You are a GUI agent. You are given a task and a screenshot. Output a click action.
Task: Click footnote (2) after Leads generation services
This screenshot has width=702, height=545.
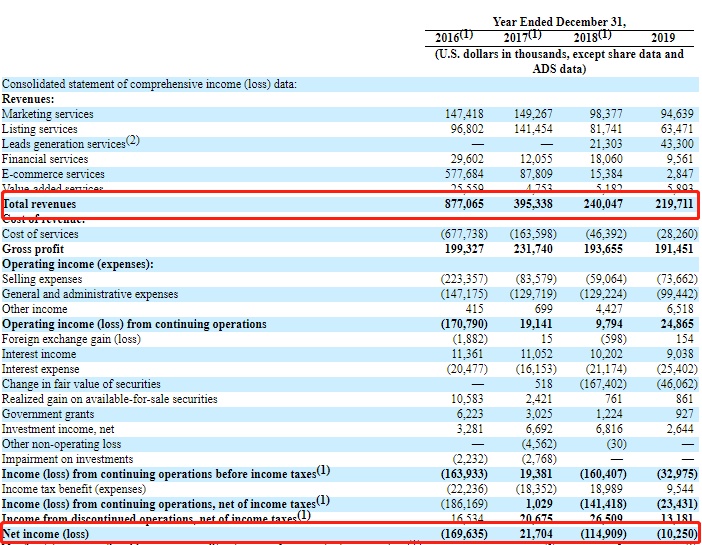(x=133, y=141)
